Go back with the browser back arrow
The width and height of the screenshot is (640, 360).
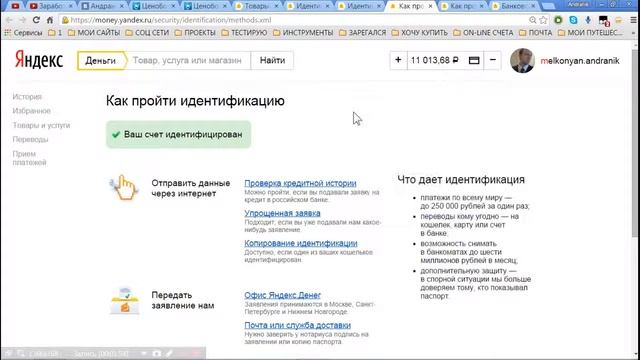pyautogui.click(x=9, y=20)
